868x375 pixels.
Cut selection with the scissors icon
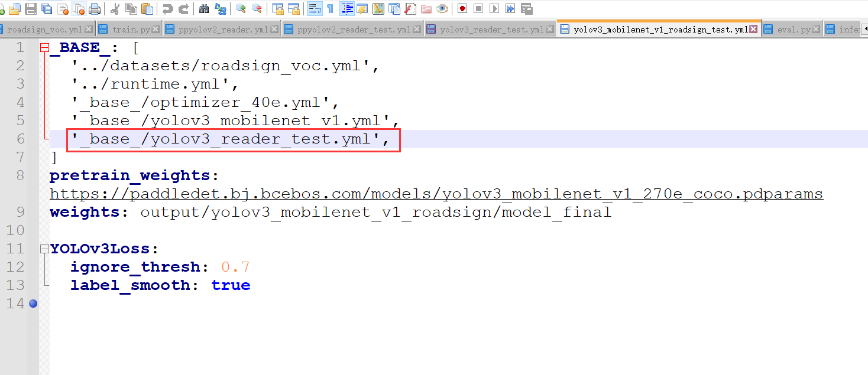115,9
